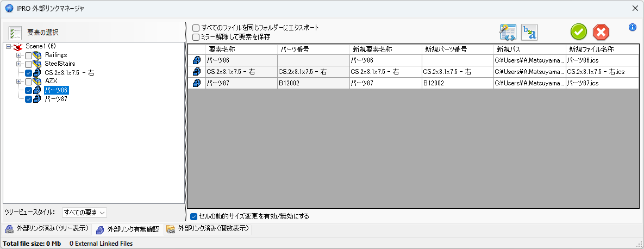
Task: Close the IPRO 外部リンクマネージャ window
Action: pyautogui.click(x=635, y=8)
